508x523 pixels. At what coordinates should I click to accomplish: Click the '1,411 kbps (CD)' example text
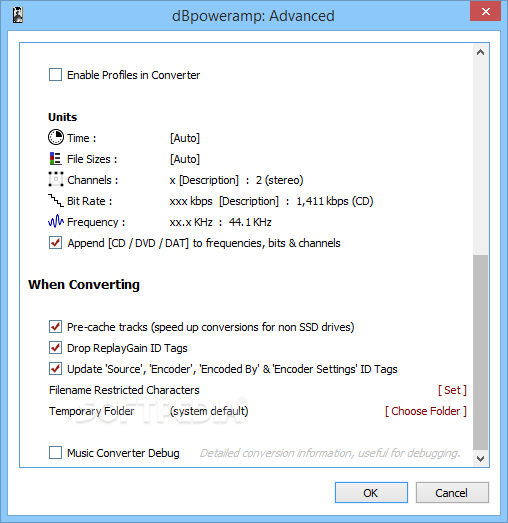click(335, 201)
